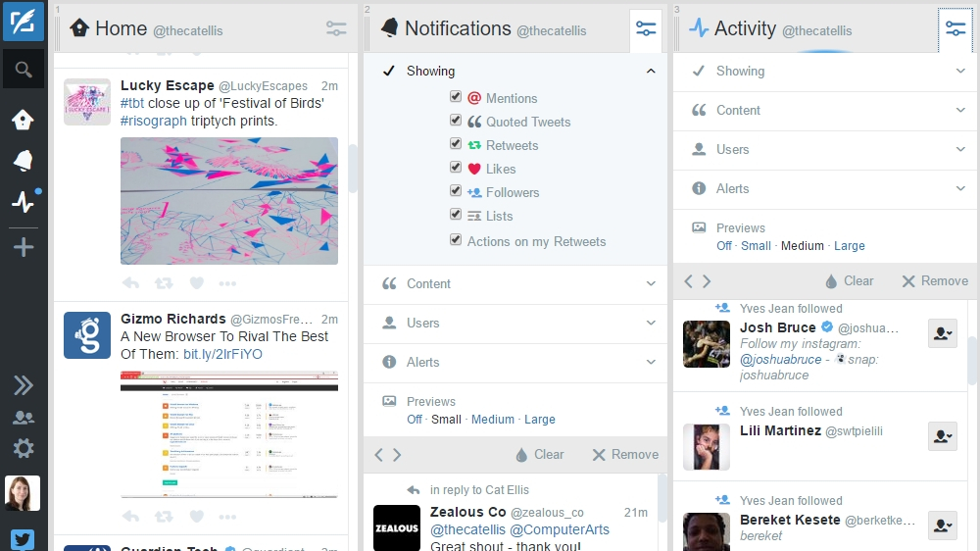The image size is (980, 551).
Task: Close Notifications column filter options icon
Action: click(646, 28)
